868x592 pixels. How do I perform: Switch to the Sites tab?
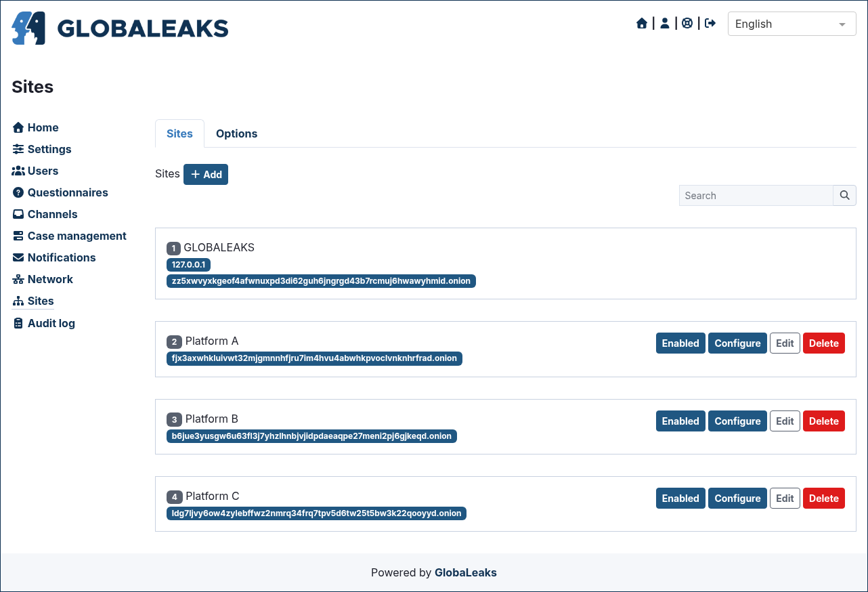(x=179, y=133)
